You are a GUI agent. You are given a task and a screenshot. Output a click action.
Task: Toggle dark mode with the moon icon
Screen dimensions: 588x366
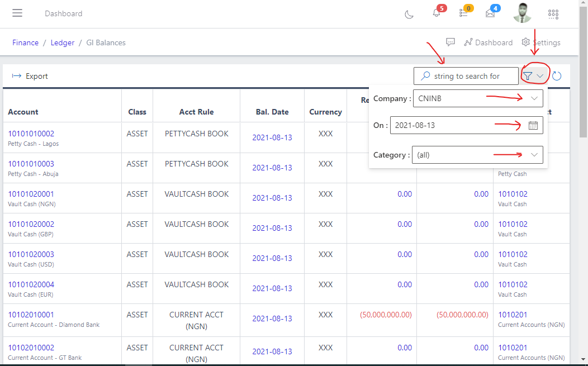pyautogui.click(x=409, y=13)
